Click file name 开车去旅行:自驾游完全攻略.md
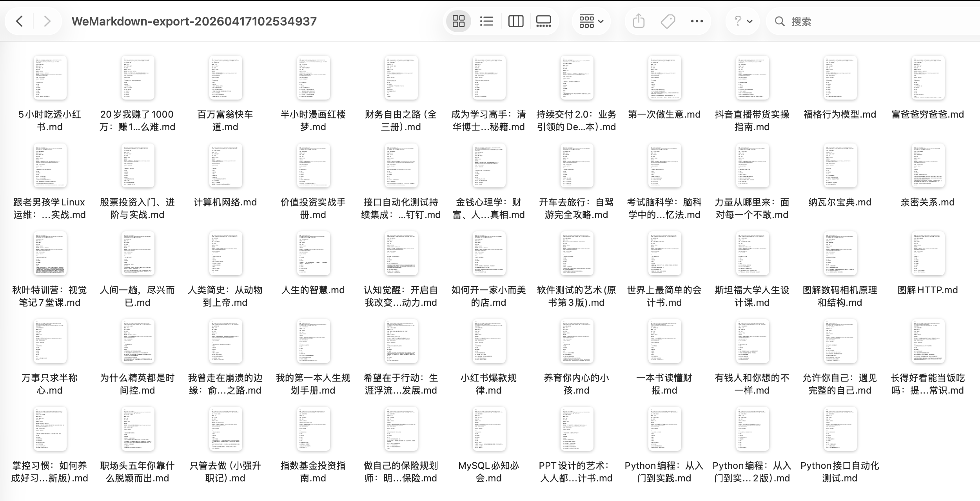The image size is (980, 501). 577,209
